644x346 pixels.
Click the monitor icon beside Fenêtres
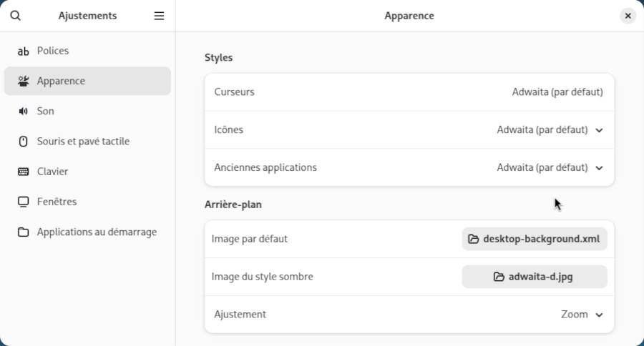click(x=23, y=202)
